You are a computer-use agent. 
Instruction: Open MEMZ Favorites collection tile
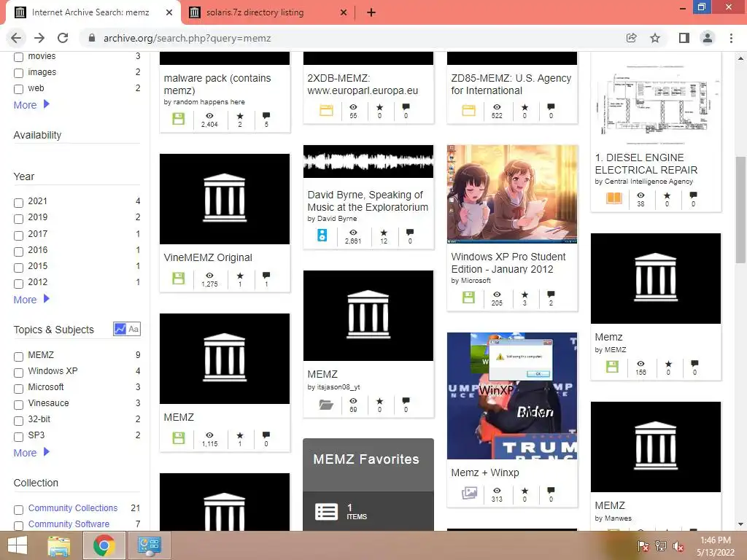(x=368, y=484)
